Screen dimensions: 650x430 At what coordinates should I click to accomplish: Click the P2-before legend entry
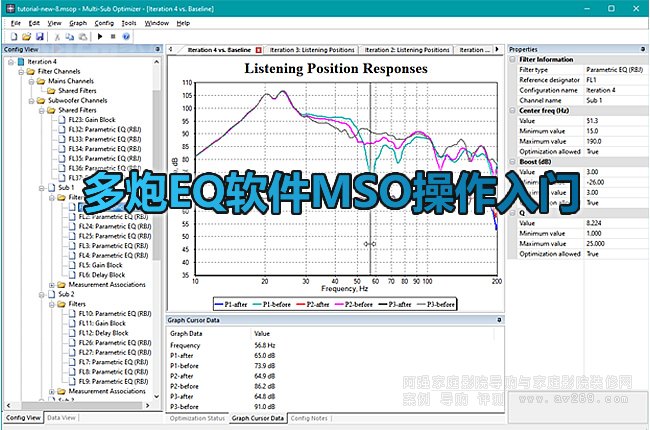[x=354, y=304]
